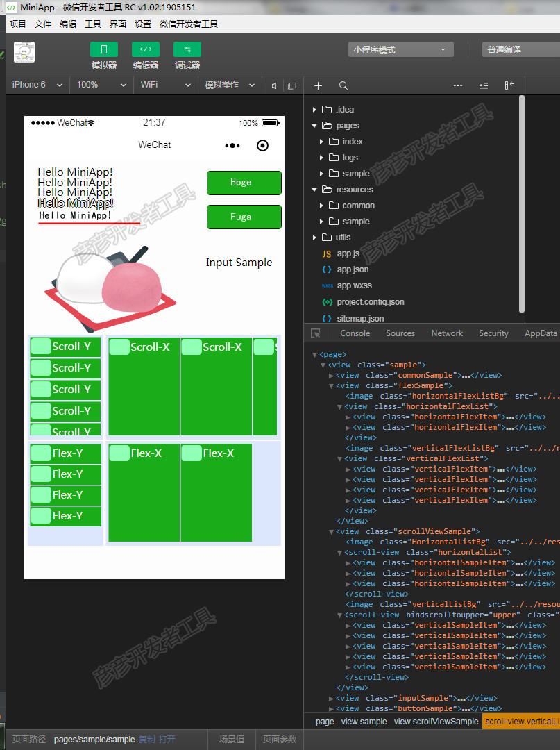Screen dimensions: 560x750
Task: Click the file tree vertical scrollbar
Action: tap(521, 204)
